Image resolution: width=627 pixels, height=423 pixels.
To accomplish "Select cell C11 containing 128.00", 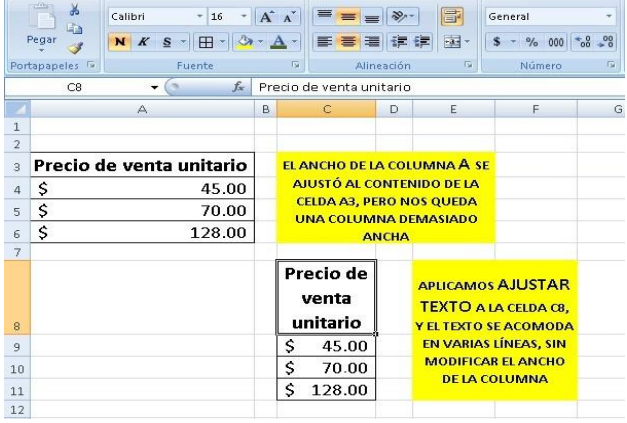I will (326, 389).
